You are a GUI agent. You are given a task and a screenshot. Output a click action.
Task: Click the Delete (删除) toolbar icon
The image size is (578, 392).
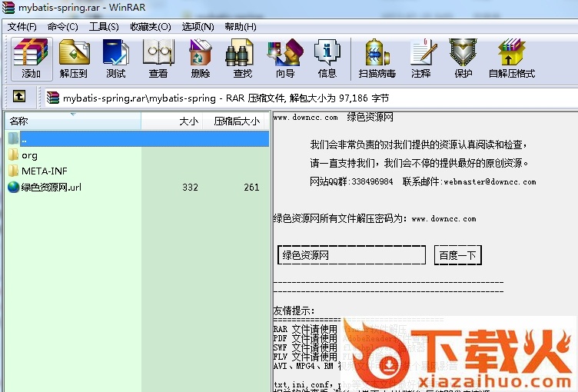click(201, 58)
